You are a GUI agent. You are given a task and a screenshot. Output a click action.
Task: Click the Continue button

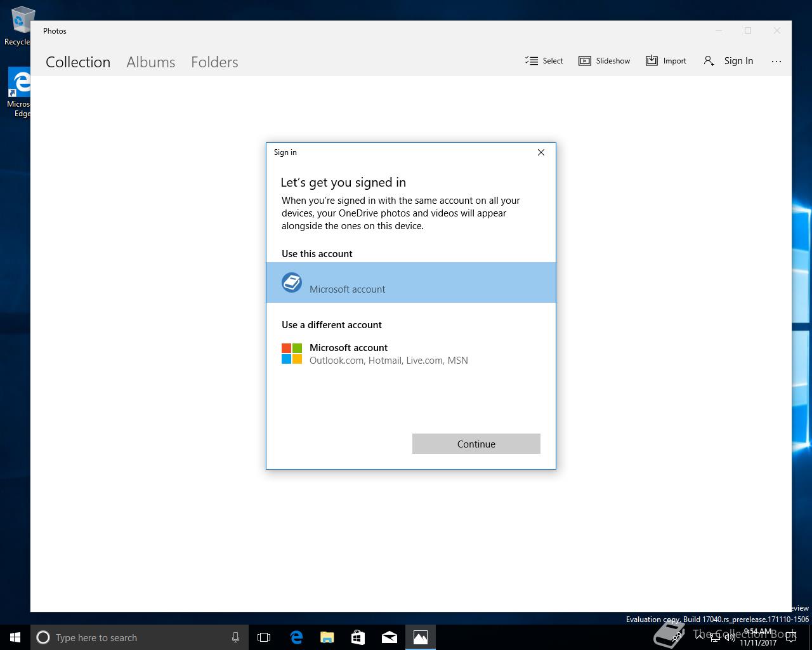pos(476,444)
